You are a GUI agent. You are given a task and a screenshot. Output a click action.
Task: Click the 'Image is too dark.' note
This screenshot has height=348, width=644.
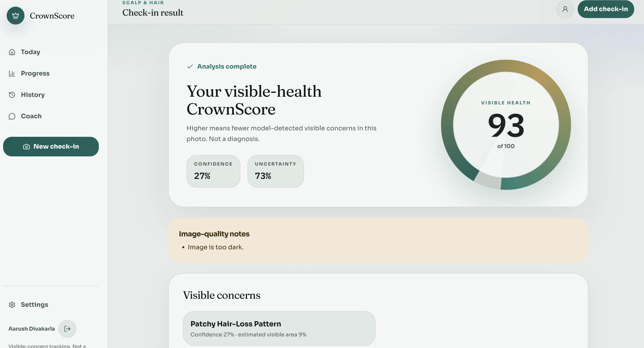(x=215, y=247)
